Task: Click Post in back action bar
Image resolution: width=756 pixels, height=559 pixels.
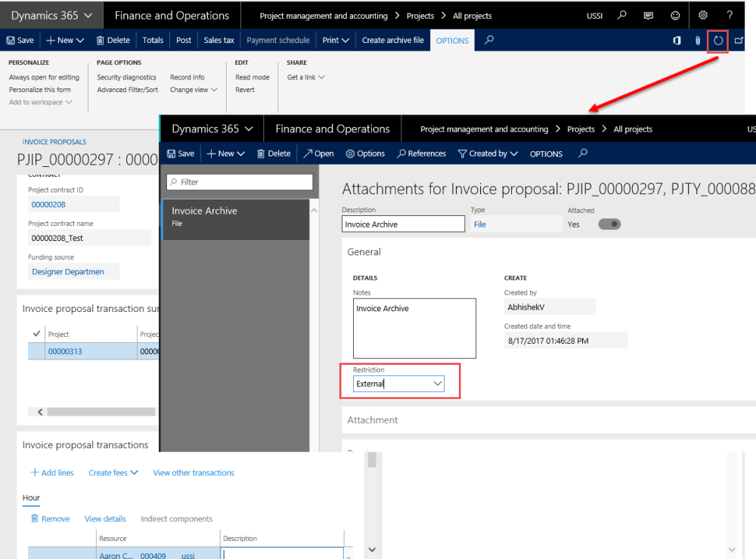Action: [184, 41]
